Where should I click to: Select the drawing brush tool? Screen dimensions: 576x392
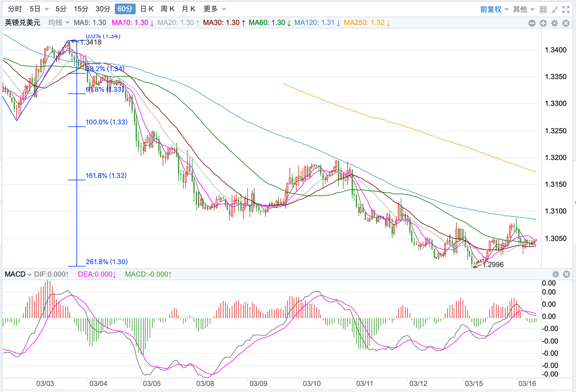click(555, 10)
